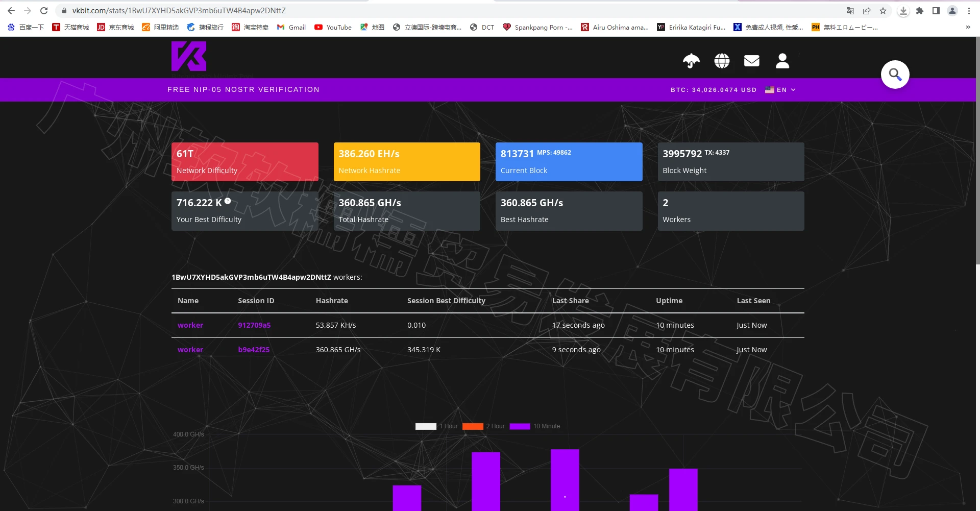Screen dimensions: 980x511
Task: Open the Chrome three-dot menu
Action: pyautogui.click(x=969, y=11)
